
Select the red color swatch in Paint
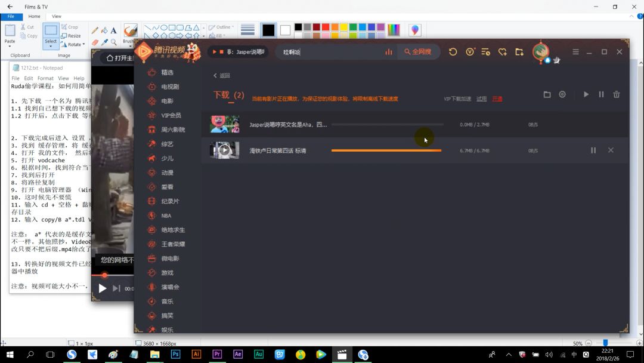(x=326, y=27)
